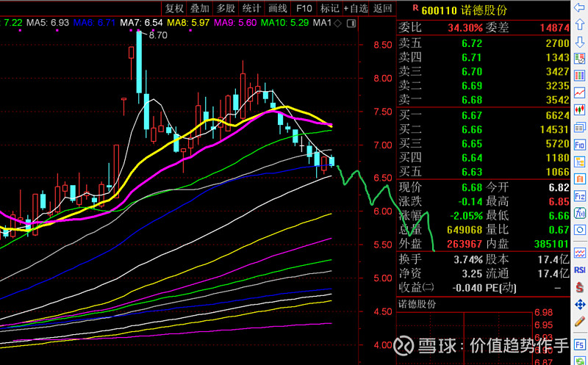588x365 pixels.
Task: Click the 委差 value 14874
Action: point(555,28)
